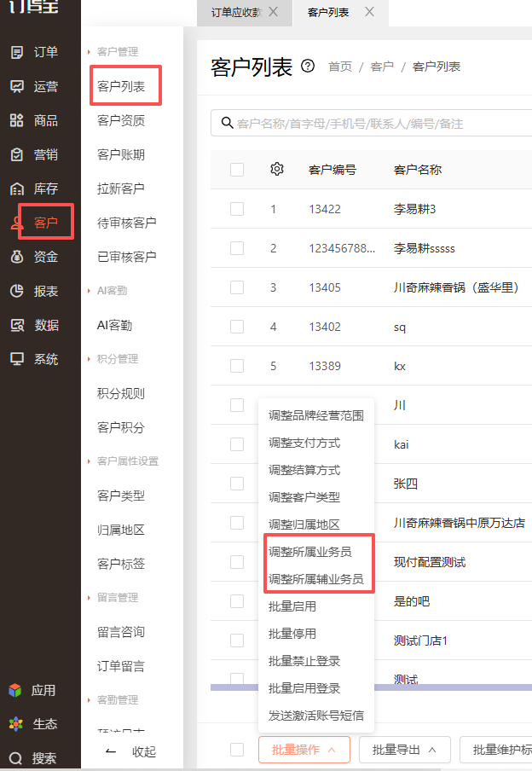
Task: Check the row for kx
Action: point(237,366)
